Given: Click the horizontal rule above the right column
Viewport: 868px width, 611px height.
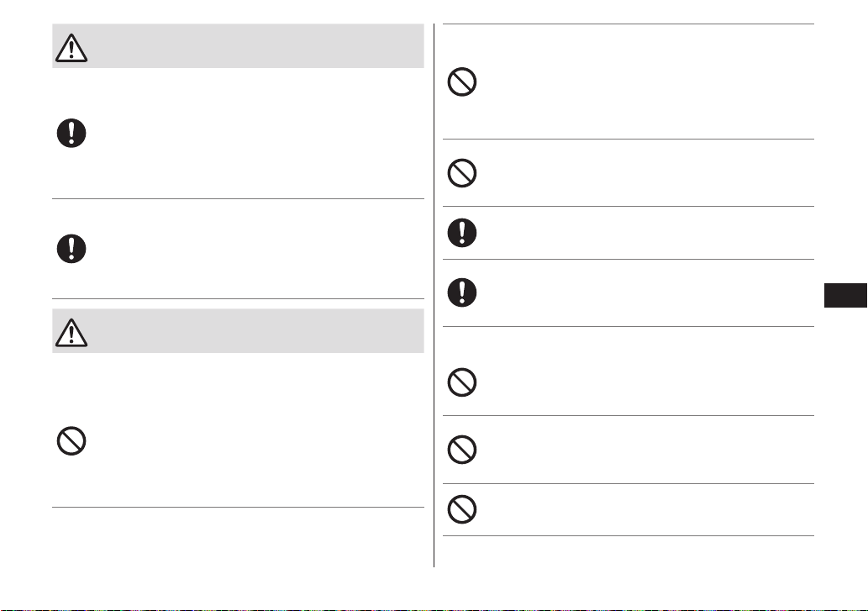Looking at the screenshot, I should [x=629, y=24].
